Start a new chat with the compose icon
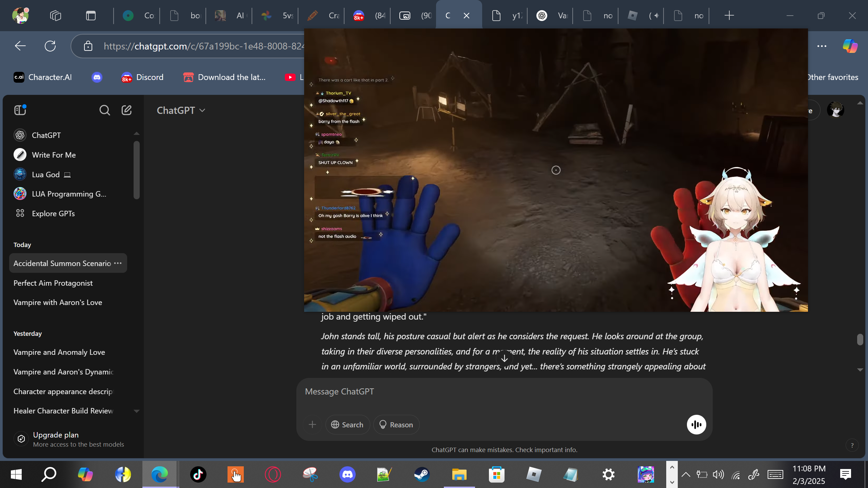 pos(126,110)
